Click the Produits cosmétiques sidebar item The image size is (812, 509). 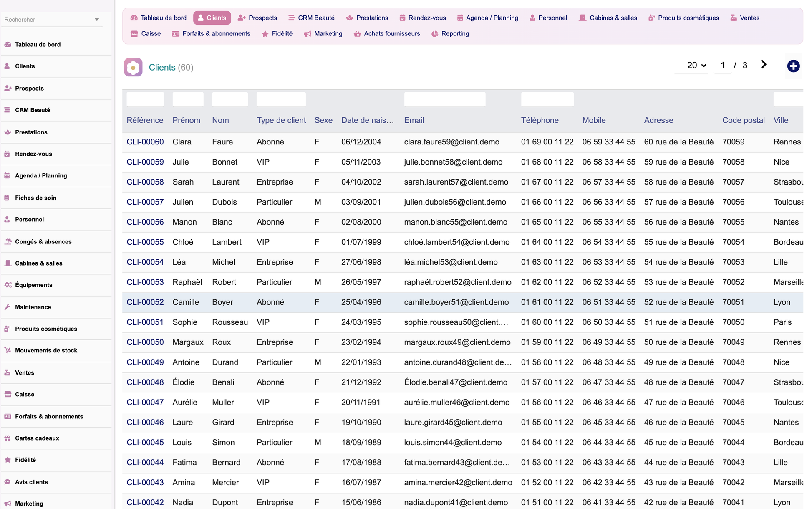click(x=56, y=329)
